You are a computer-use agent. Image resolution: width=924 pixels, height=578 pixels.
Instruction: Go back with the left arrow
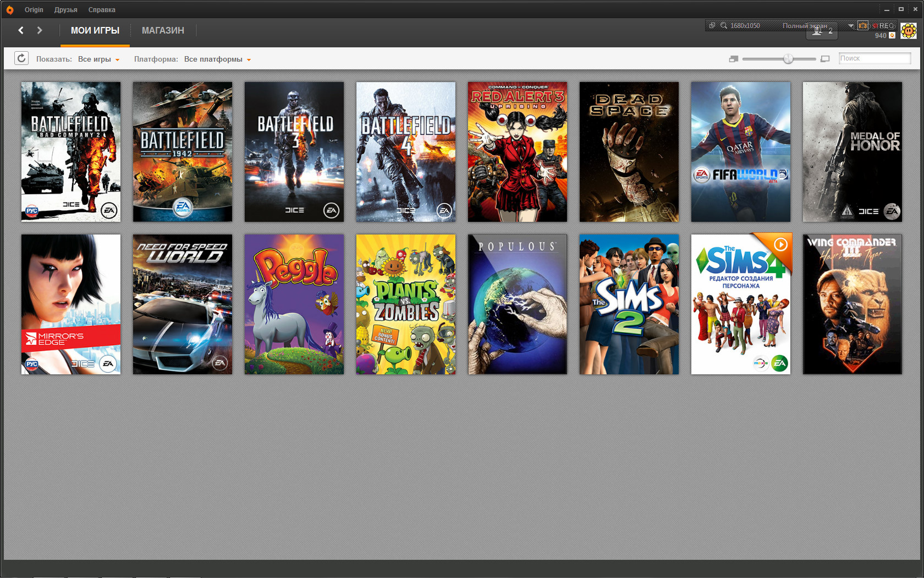(21, 30)
